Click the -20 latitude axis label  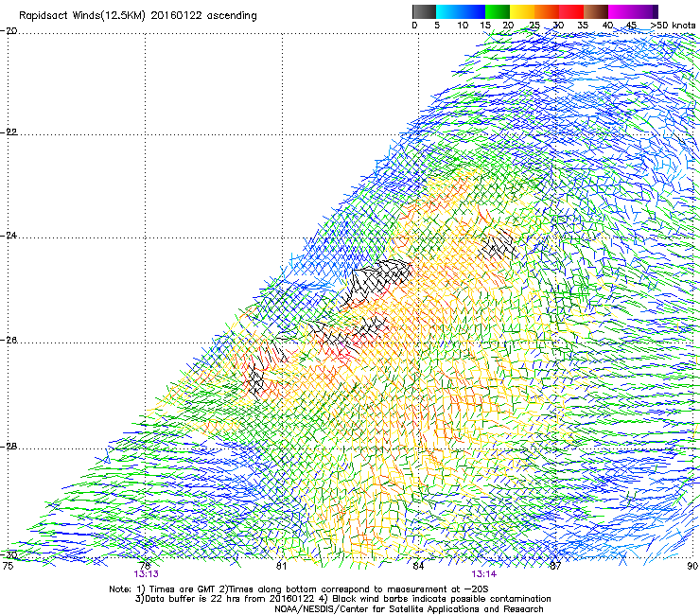point(9,31)
